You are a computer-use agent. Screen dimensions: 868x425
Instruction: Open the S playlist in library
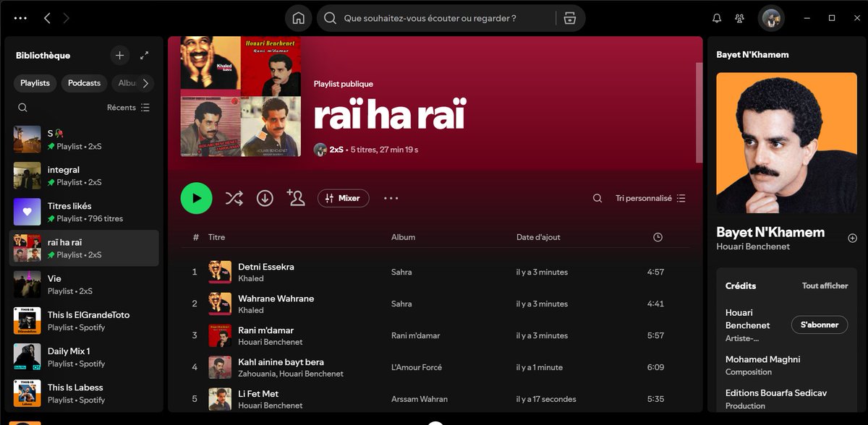(84, 139)
